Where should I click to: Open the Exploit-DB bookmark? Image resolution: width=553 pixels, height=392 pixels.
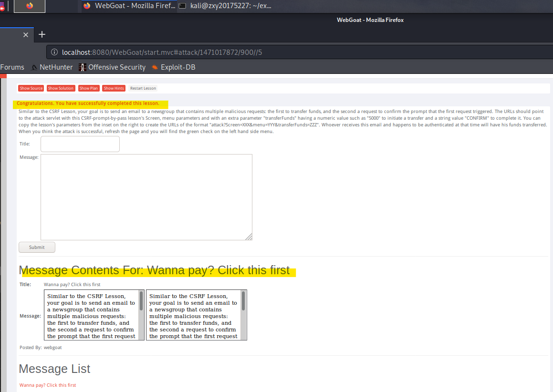(x=174, y=67)
